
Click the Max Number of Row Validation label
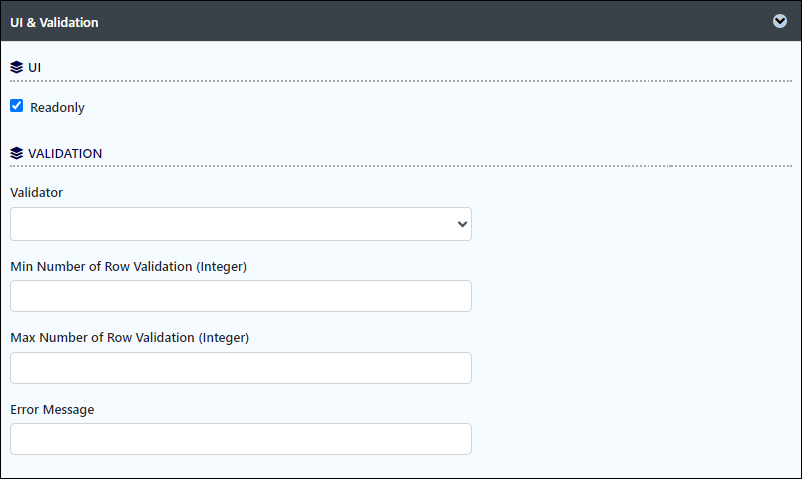pos(129,338)
